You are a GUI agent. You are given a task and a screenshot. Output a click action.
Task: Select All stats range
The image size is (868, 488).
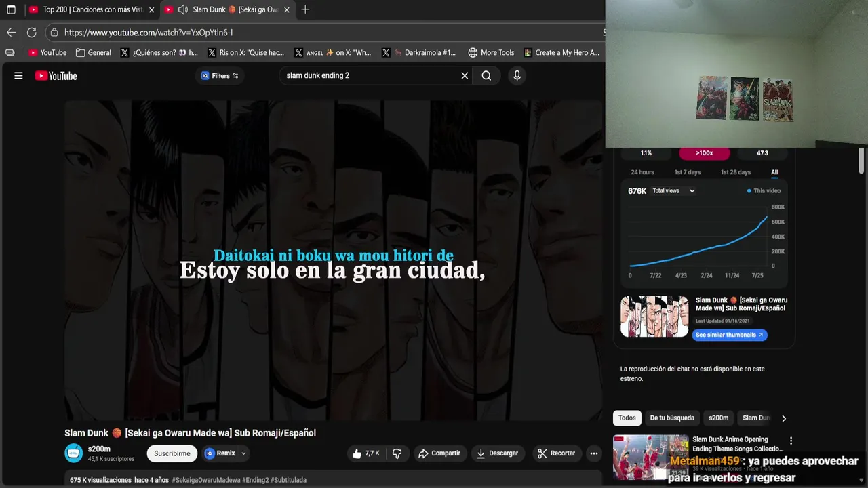pos(774,172)
